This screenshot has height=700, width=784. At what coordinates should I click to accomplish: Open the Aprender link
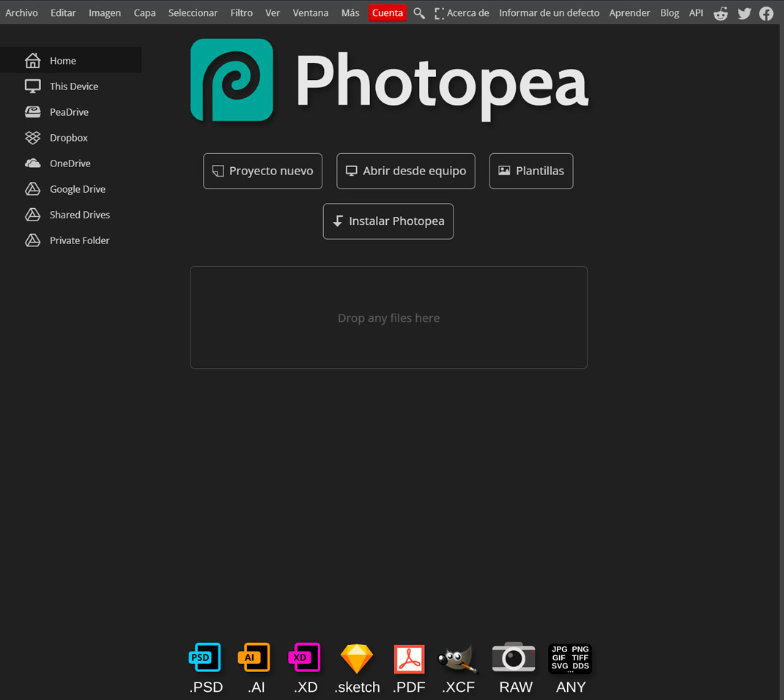(629, 13)
